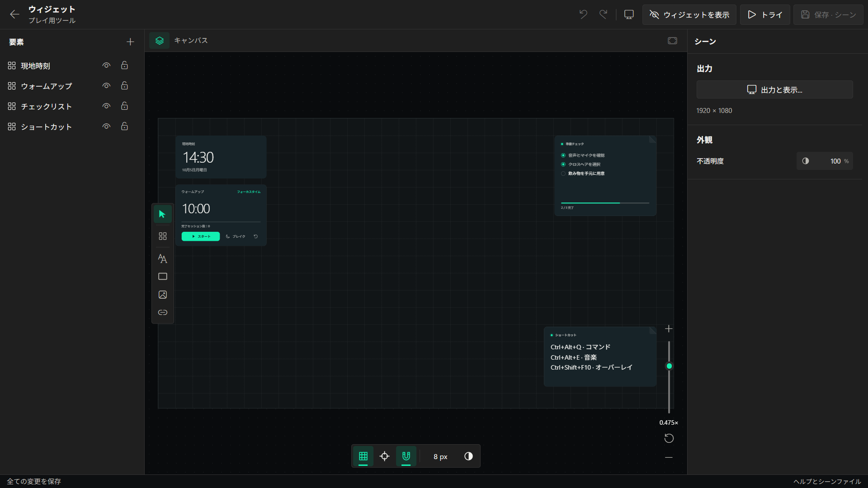Click the スタート button in warm-up widget

pyautogui.click(x=201, y=236)
